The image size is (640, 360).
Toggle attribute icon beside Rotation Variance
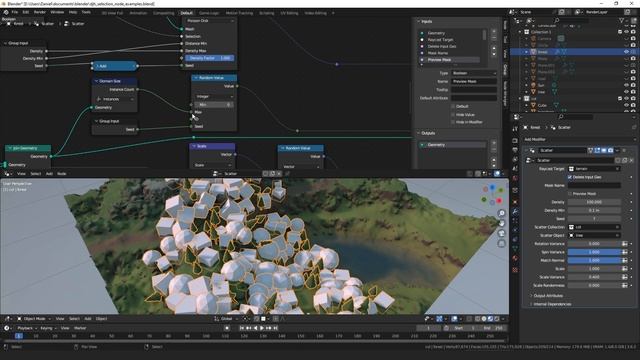[624, 244]
